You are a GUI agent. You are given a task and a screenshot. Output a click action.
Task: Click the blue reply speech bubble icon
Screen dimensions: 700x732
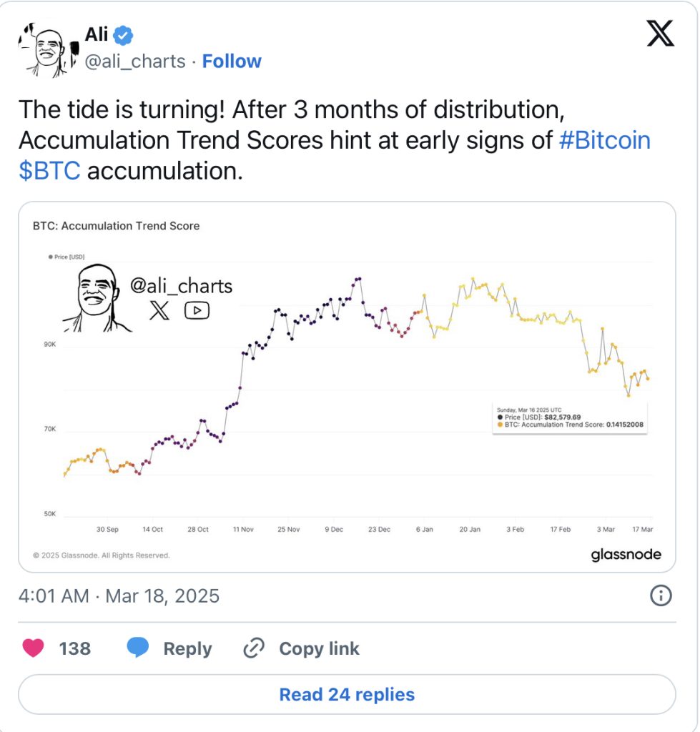pos(138,648)
